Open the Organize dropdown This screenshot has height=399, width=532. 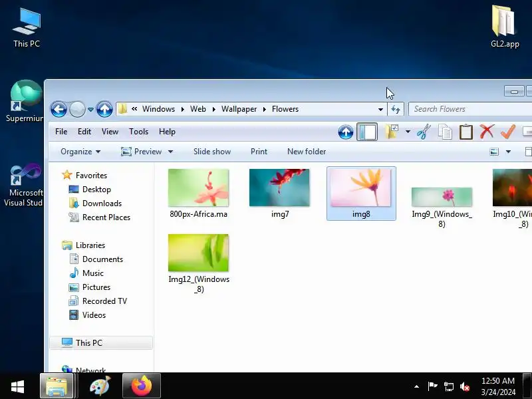80,152
